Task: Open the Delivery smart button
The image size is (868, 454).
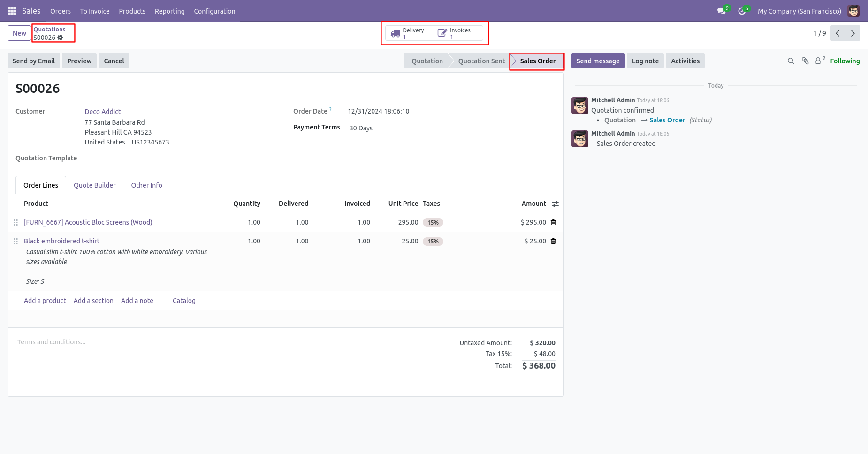Action: [410, 33]
